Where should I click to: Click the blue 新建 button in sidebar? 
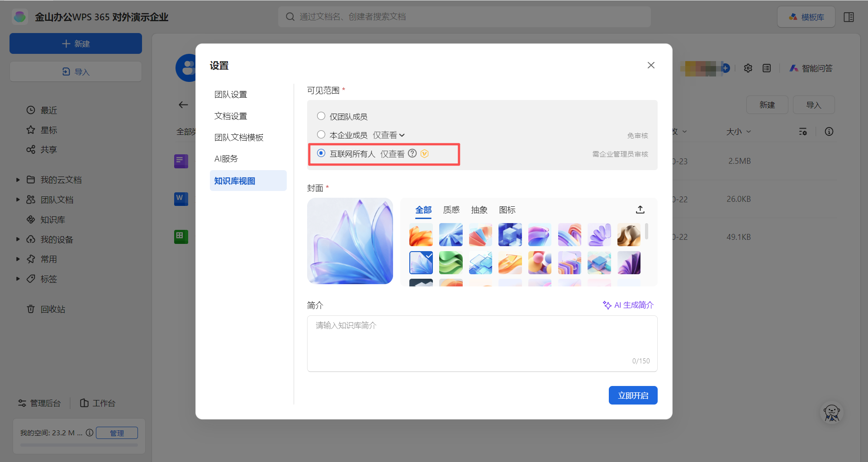(x=76, y=43)
